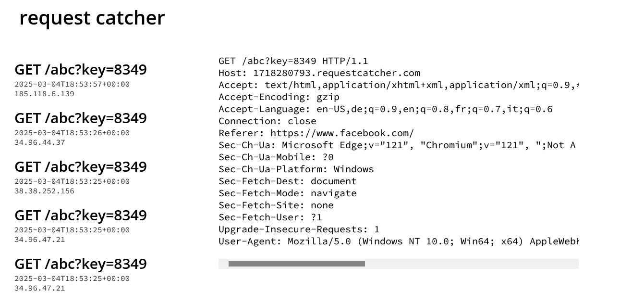
Task: Click the Sec-Fetch-Mode: navigate line
Action: tap(288, 193)
